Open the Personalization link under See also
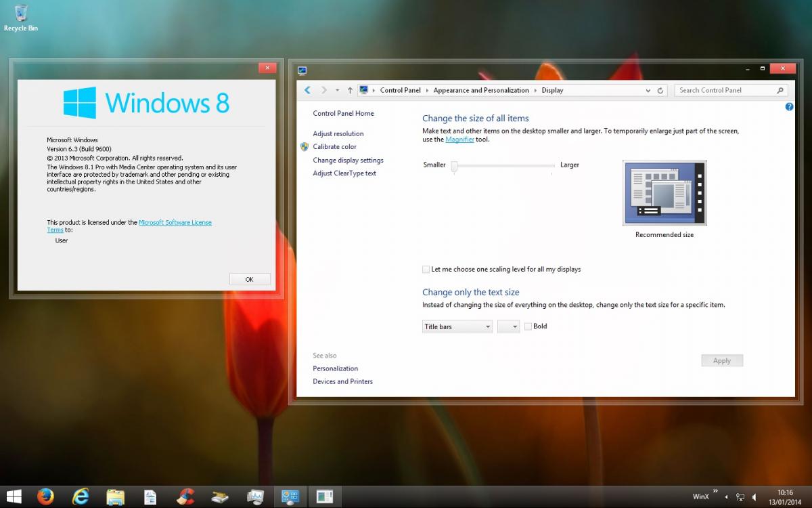 point(336,368)
